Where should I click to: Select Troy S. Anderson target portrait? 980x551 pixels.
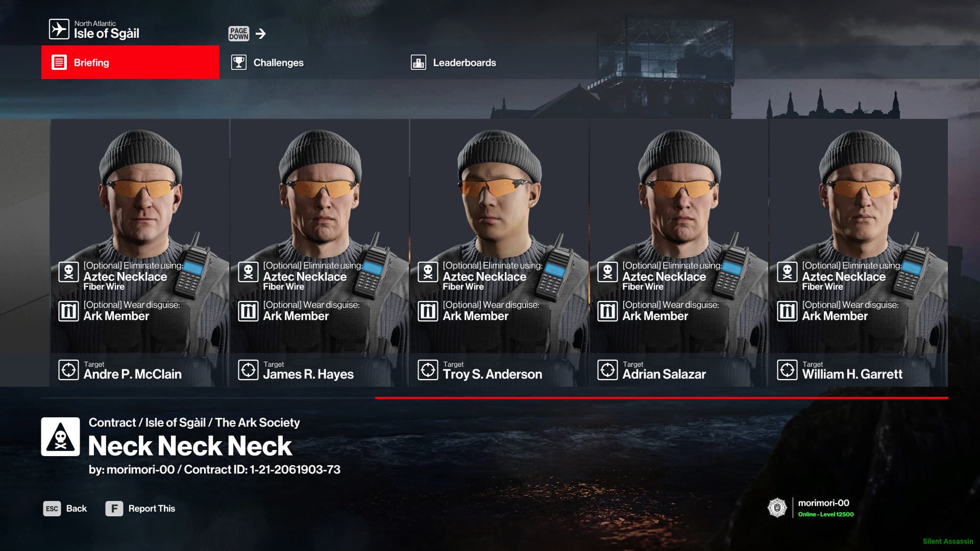(x=499, y=253)
